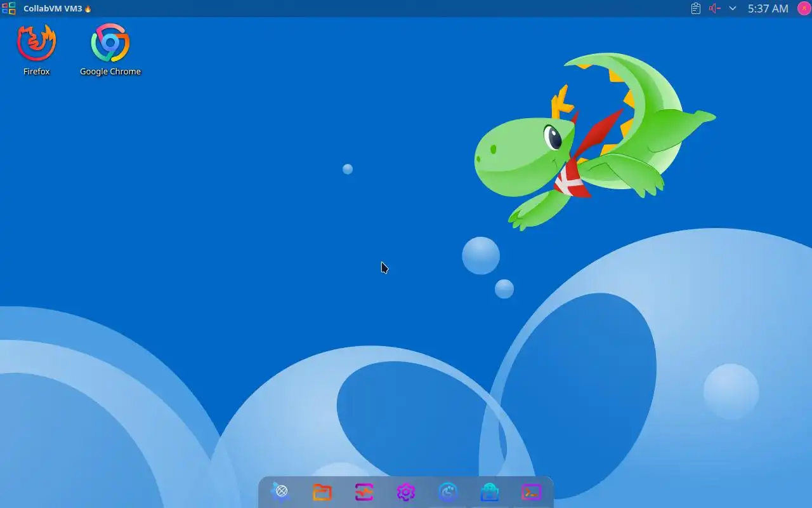Open the terminal dock icon
The image size is (812, 508).
pyautogui.click(x=532, y=492)
